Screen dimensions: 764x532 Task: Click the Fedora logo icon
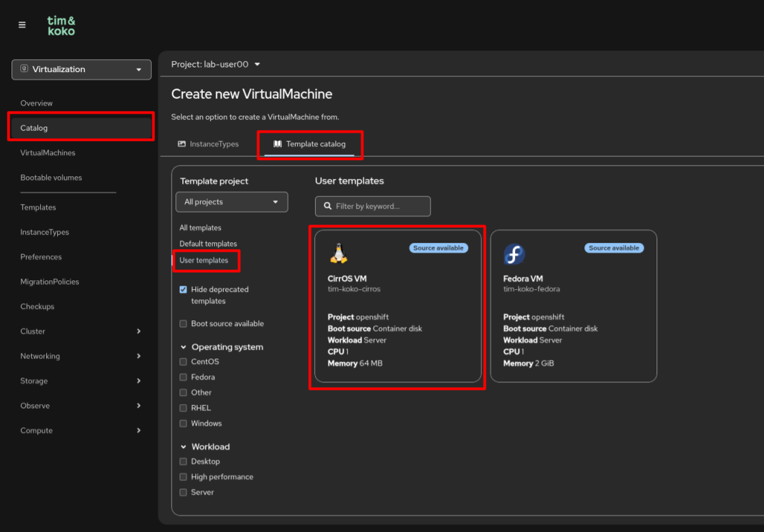(514, 254)
